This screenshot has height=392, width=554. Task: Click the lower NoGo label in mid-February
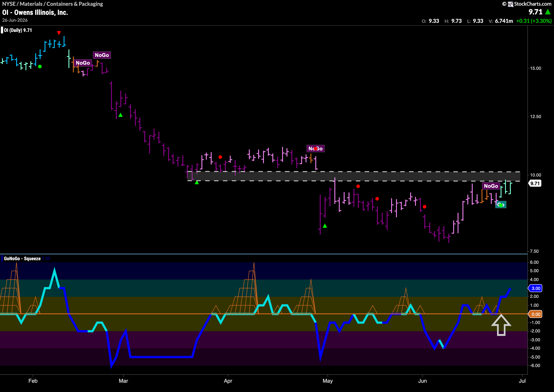click(x=83, y=63)
